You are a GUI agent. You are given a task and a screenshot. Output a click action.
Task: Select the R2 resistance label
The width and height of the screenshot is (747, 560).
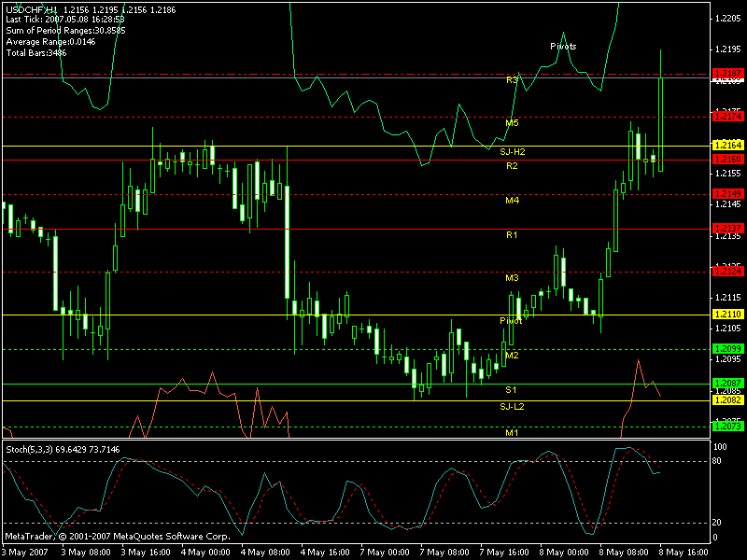[x=512, y=165]
